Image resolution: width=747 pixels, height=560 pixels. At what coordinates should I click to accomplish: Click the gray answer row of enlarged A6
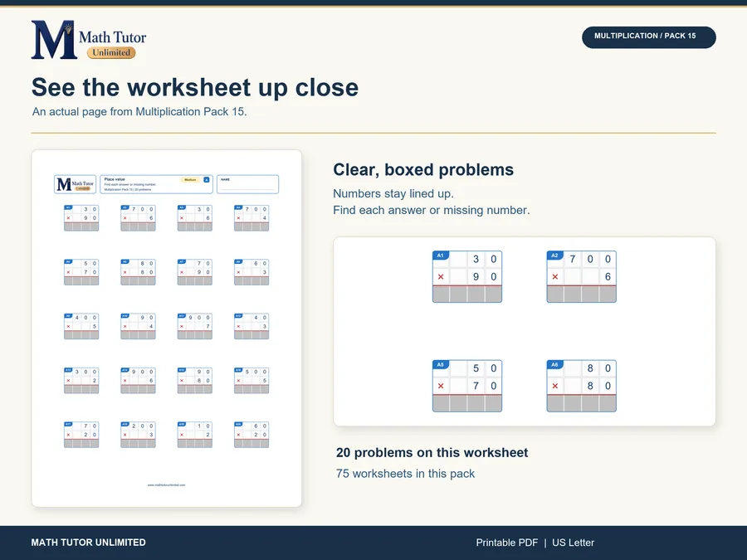coord(581,403)
